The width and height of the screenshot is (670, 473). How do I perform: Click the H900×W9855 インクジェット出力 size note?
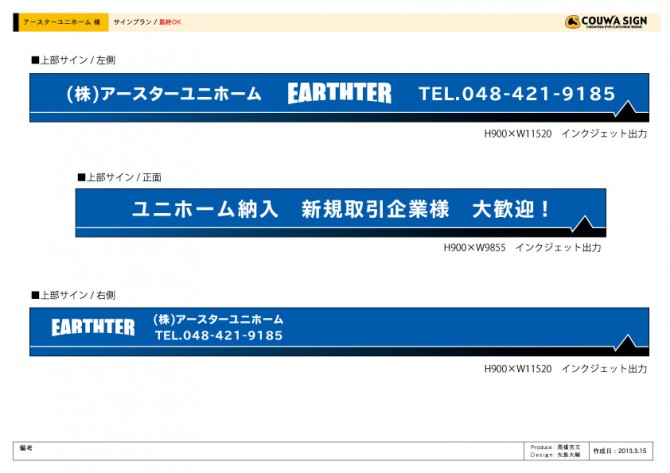pyautogui.click(x=522, y=247)
